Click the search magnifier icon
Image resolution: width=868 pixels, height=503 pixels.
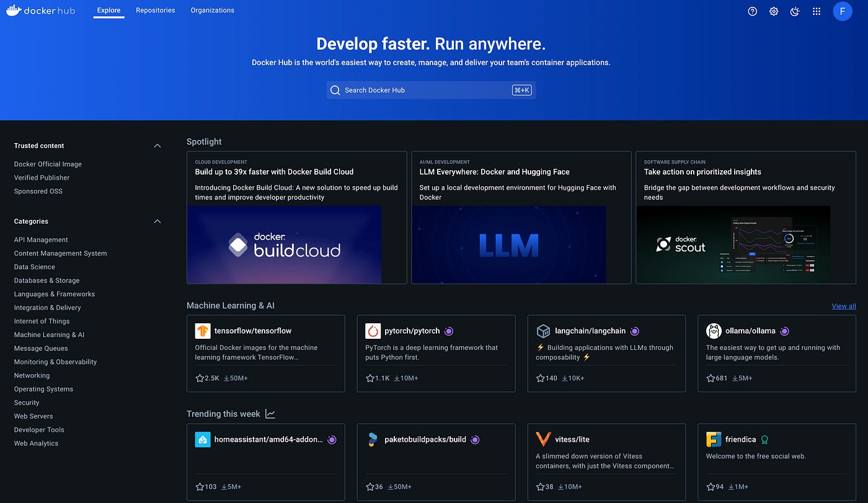click(335, 90)
